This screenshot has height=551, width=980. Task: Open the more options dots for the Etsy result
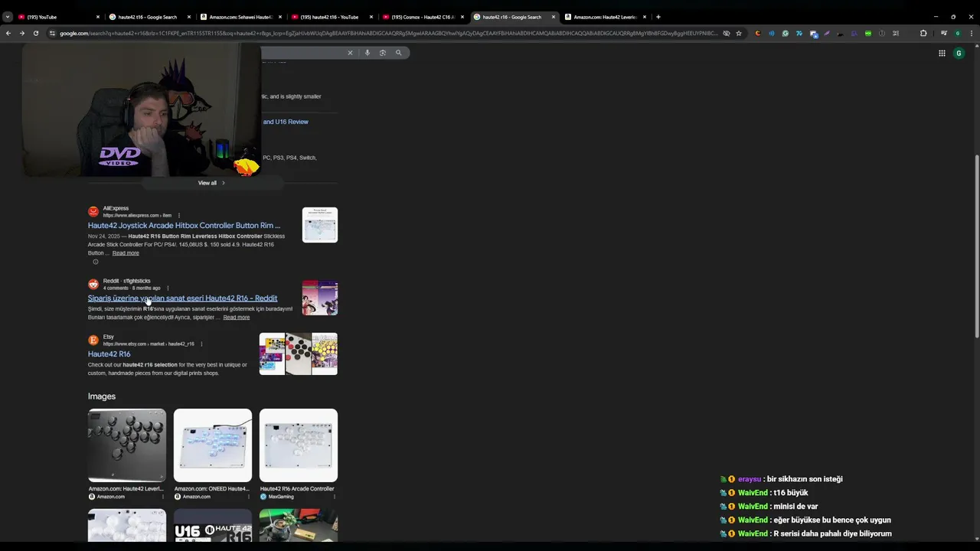[202, 344]
